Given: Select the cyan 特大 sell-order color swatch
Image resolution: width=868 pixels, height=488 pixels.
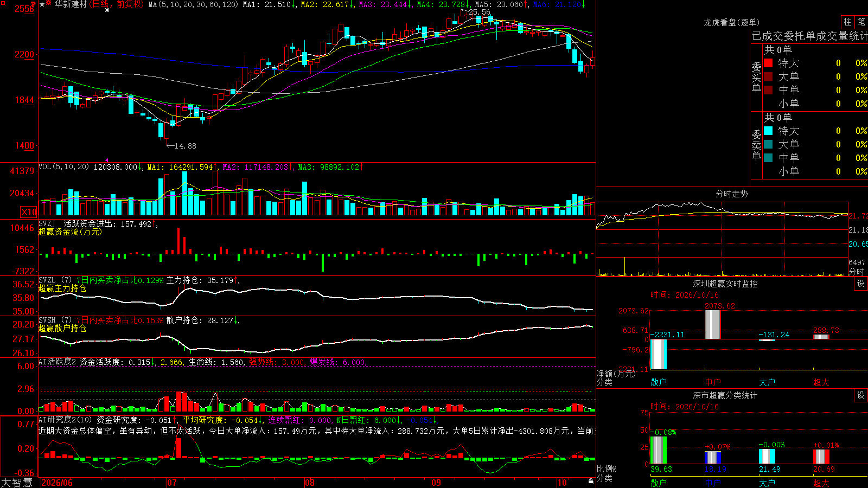Looking at the screenshot, I should (768, 131).
